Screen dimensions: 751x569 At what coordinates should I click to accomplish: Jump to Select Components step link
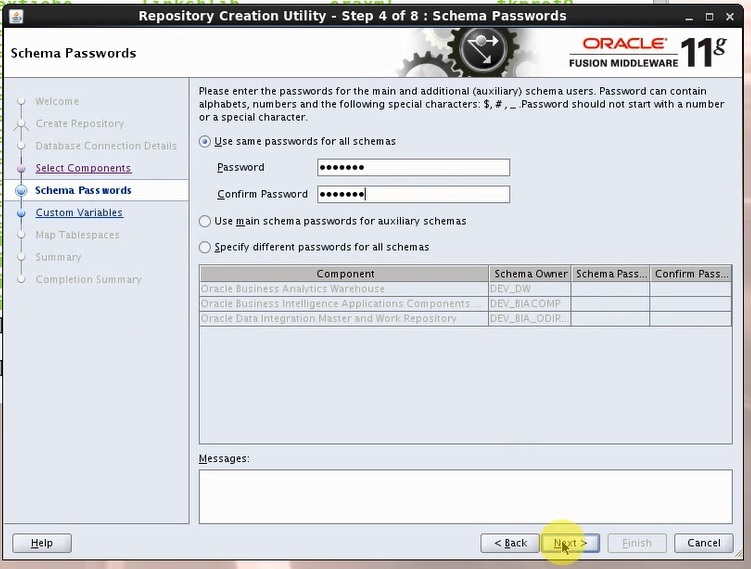[x=83, y=168]
